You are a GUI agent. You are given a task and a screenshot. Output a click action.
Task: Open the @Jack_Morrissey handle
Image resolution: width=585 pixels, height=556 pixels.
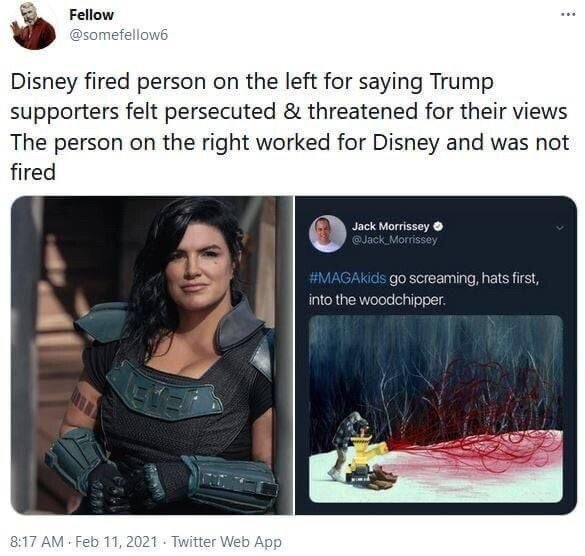pyautogui.click(x=394, y=240)
